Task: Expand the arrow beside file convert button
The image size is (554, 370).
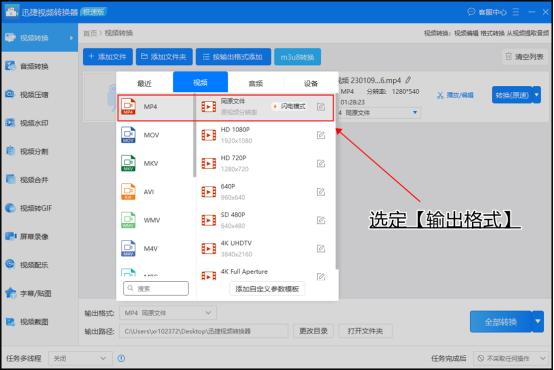Action: pyautogui.click(x=537, y=95)
